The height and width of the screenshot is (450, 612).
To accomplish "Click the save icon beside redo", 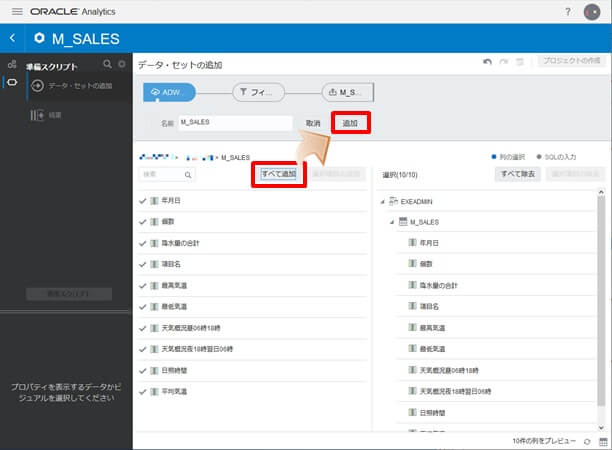I will [519, 62].
